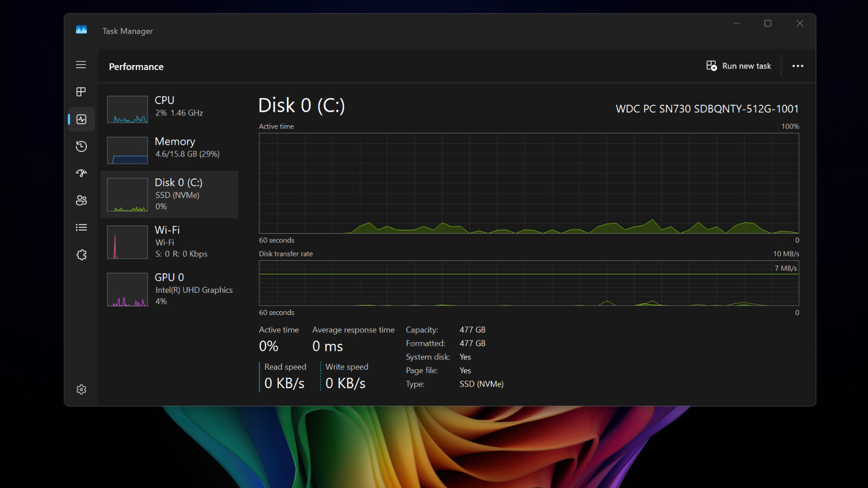Screen dimensions: 868x488
Task: Select the Wi-Fi performance entry
Action: (169, 242)
